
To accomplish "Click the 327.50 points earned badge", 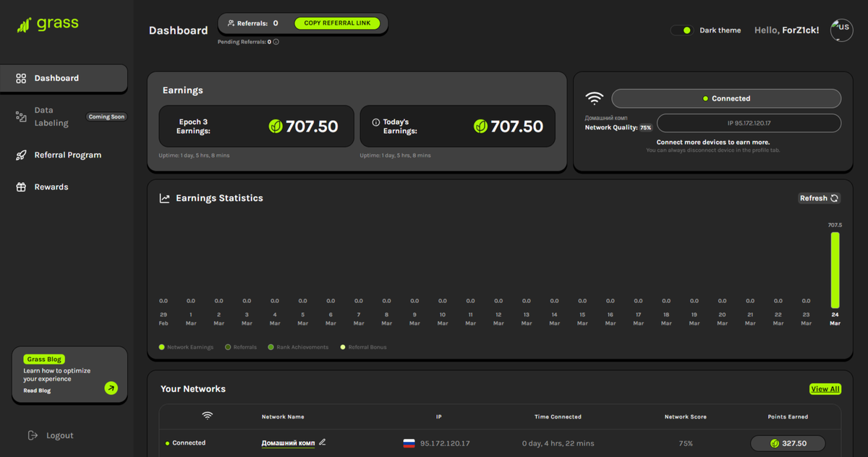I will [788, 443].
